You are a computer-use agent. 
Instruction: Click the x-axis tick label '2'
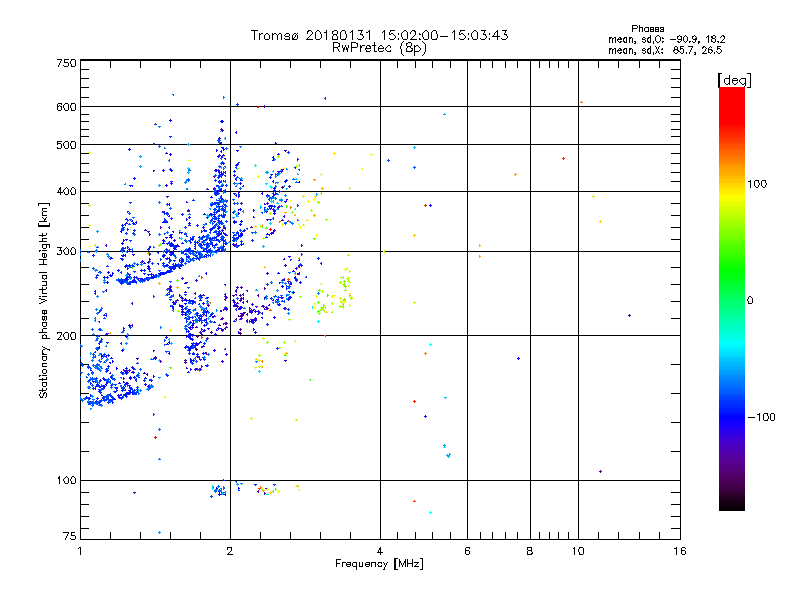[230, 551]
